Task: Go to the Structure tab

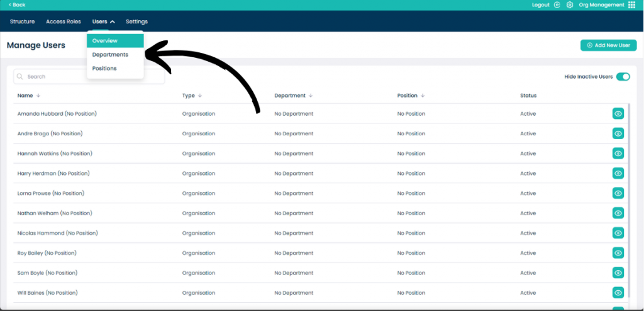Action: (22, 21)
